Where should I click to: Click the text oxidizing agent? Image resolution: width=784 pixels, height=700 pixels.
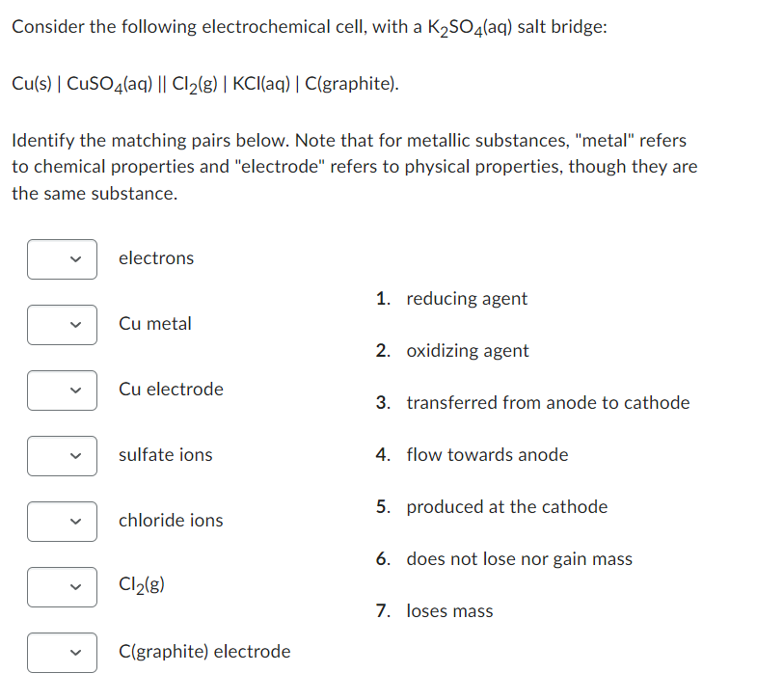(x=468, y=351)
